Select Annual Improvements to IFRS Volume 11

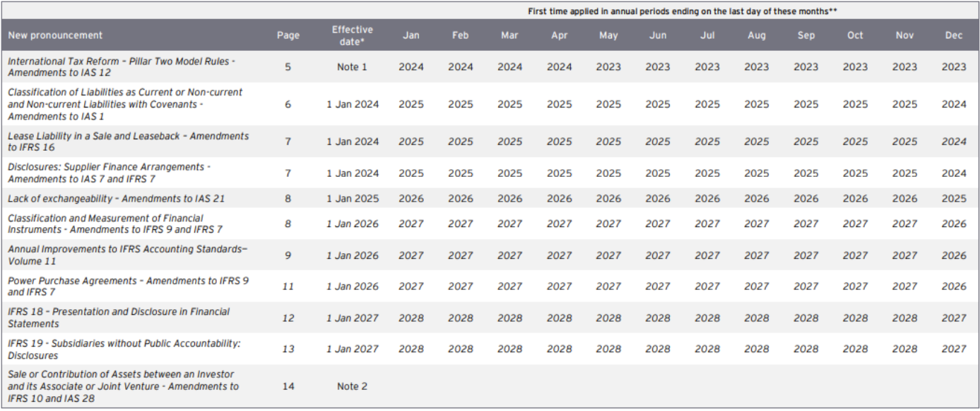coord(128,255)
